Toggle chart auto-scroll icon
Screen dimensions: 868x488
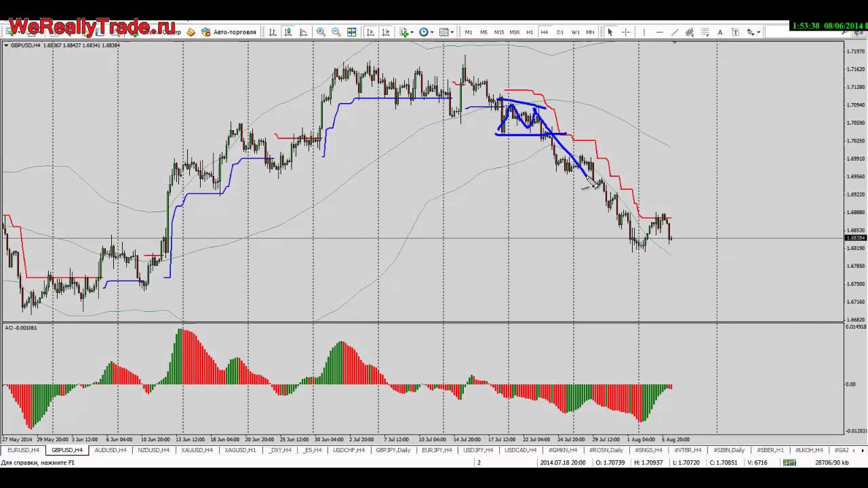(x=370, y=32)
